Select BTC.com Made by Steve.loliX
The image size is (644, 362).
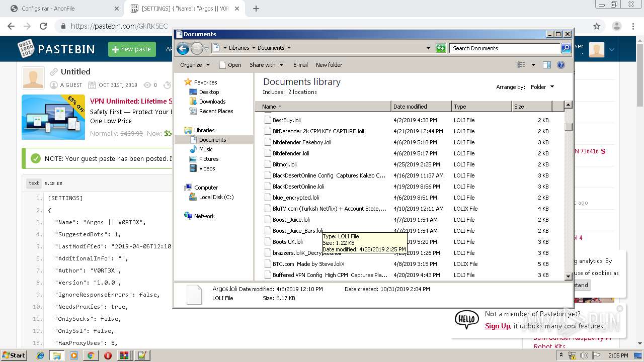point(308,264)
